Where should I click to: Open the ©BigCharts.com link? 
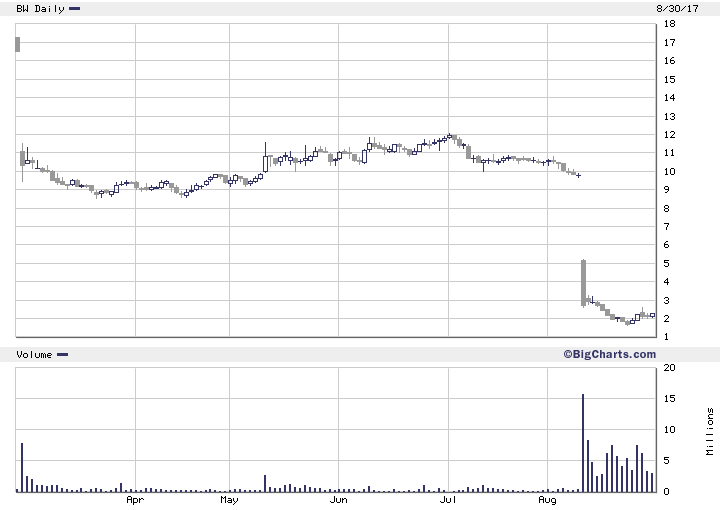610,354
